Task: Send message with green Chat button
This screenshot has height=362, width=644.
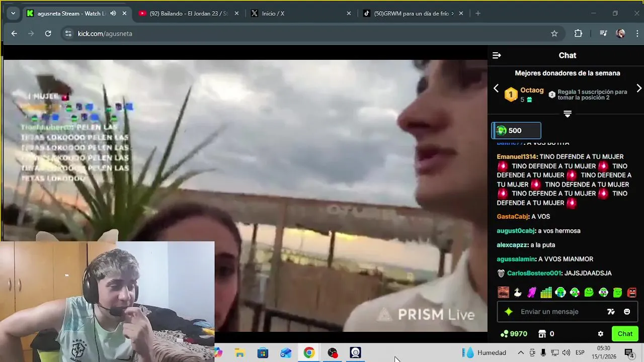Action: pyautogui.click(x=625, y=334)
